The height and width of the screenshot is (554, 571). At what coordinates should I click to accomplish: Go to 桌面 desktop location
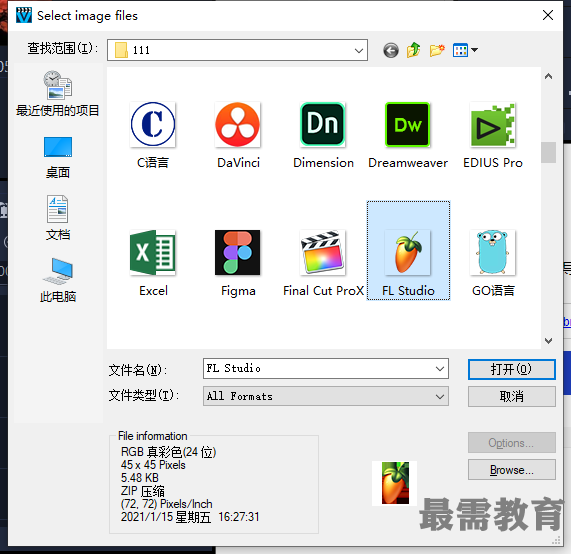(x=58, y=158)
